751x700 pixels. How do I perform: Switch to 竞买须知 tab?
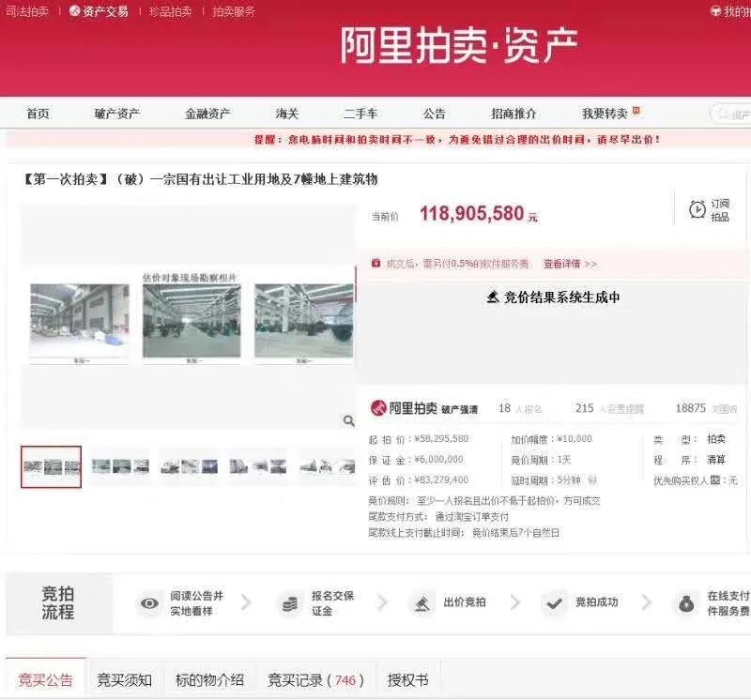pyautogui.click(x=125, y=680)
